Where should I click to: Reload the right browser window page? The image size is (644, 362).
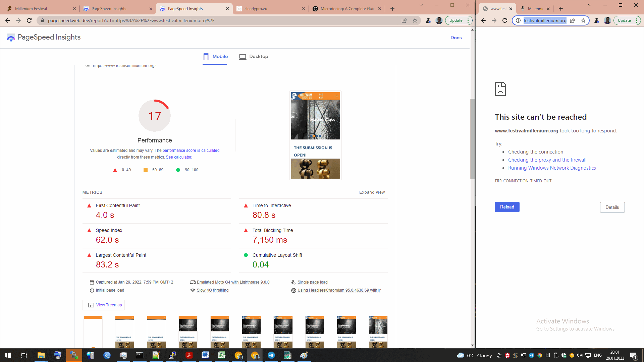[x=504, y=20]
